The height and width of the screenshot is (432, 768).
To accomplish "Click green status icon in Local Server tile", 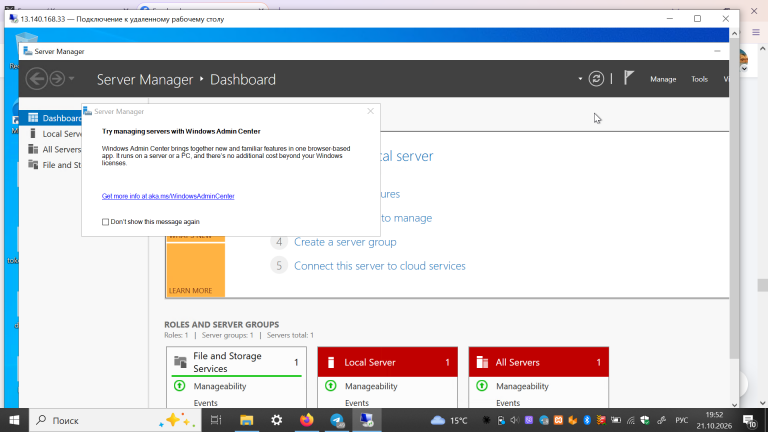I will [x=331, y=386].
